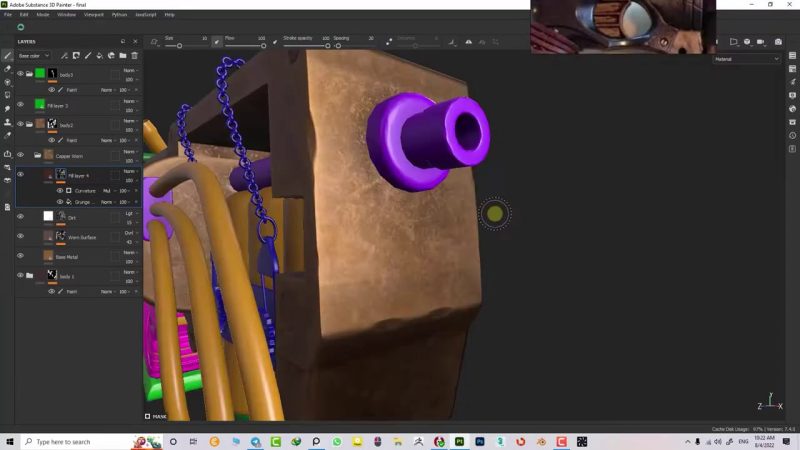
Task: Open the Python menu
Action: [x=119, y=15]
